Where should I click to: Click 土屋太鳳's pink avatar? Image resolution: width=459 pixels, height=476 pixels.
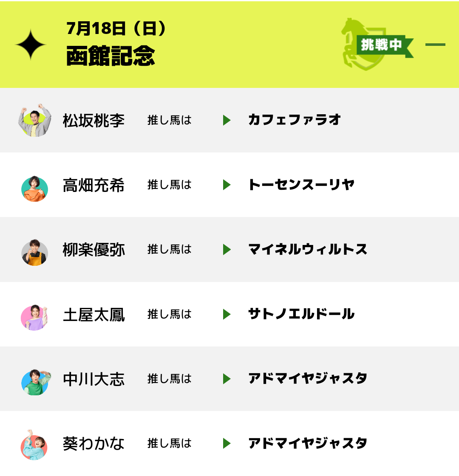(x=35, y=317)
